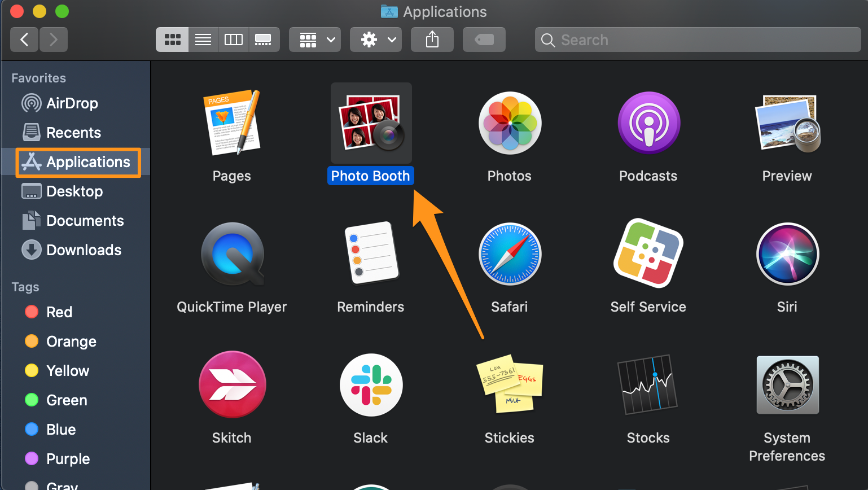This screenshot has height=490, width=868.
Task: Click the "System Preferences" label
Action: tap(787, 447)
